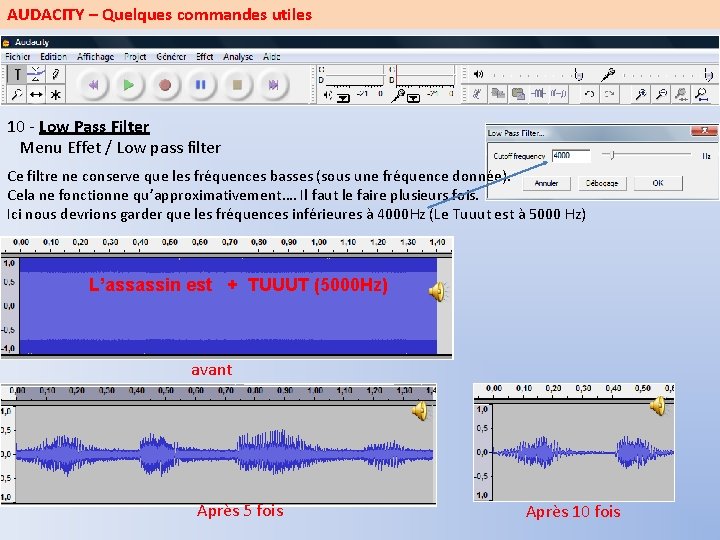Select the Envelope tool
This screenshot has height=540, width=720.
36,74
